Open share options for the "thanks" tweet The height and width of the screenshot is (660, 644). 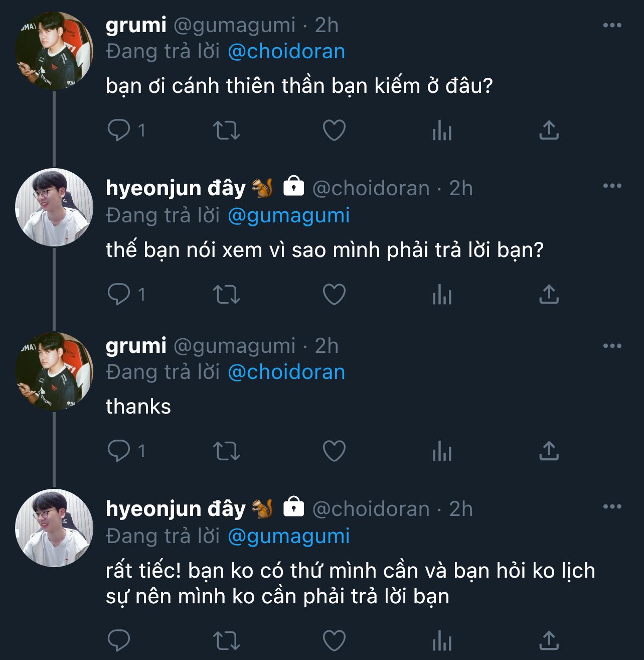(549, 451)
